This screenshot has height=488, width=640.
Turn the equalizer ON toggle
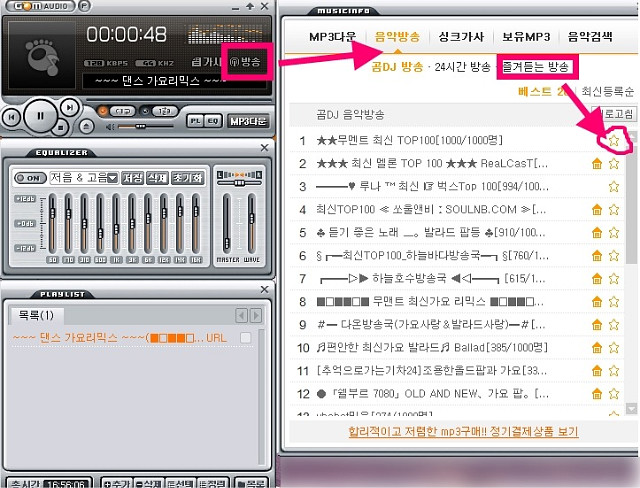30,178
